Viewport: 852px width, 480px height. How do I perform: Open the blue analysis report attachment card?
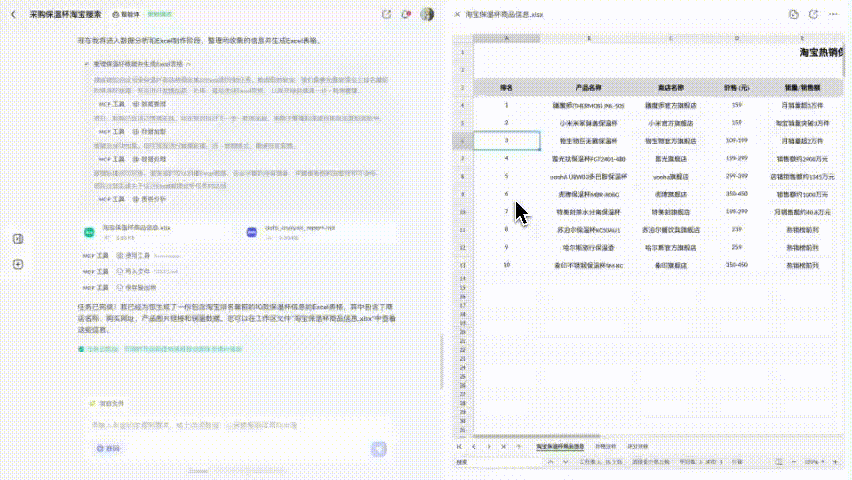pyautogui.click(x=318, y=232)
